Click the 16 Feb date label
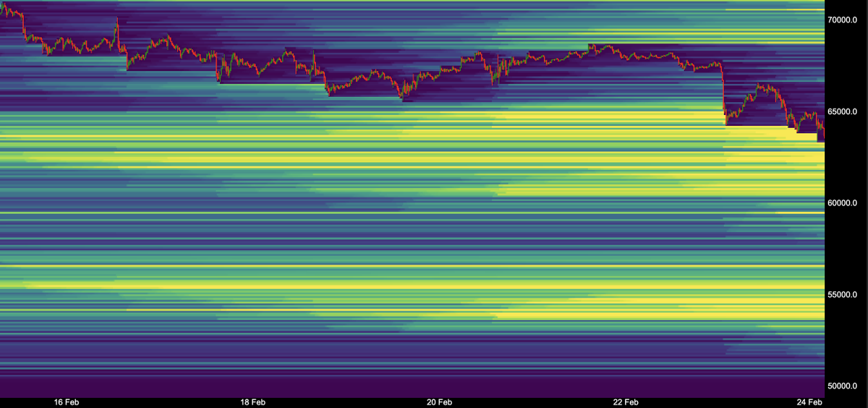This screenshot has width=868, height=408. tap(67, 401)
